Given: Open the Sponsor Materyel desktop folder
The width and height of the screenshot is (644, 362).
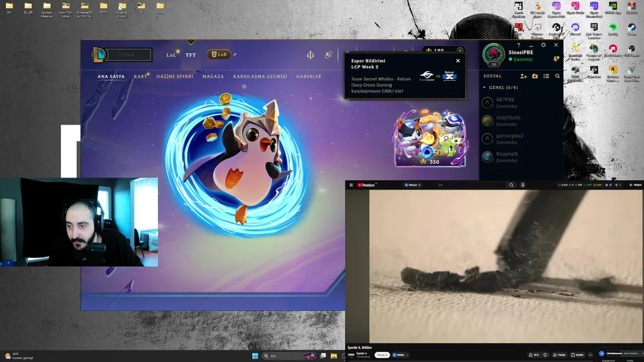Looking at the screenshot, I should click(47, 10).
